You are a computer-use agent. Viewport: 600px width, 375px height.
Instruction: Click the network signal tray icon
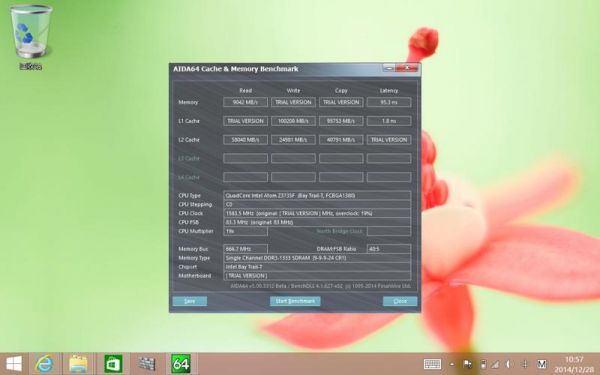[x=495, y=364]
